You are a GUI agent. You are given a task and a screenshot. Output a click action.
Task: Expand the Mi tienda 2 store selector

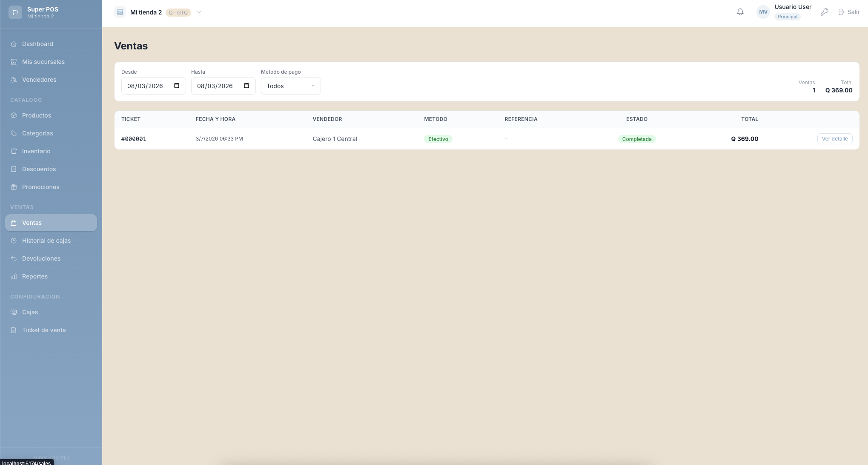199,12
